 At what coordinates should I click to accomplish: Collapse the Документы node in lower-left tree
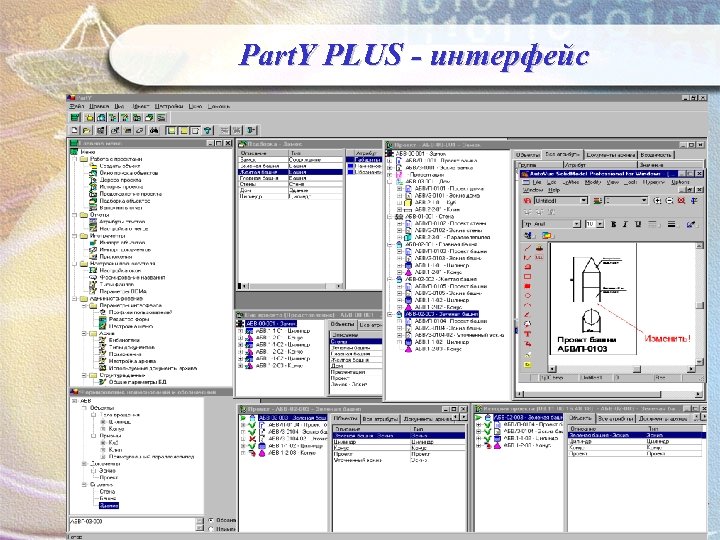[x=84, y=464]
